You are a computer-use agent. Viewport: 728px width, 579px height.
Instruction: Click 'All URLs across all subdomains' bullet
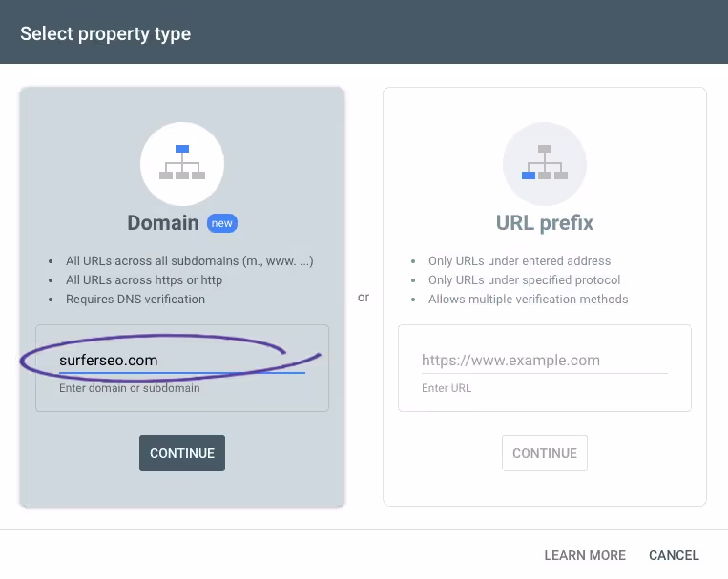[190, 261]
